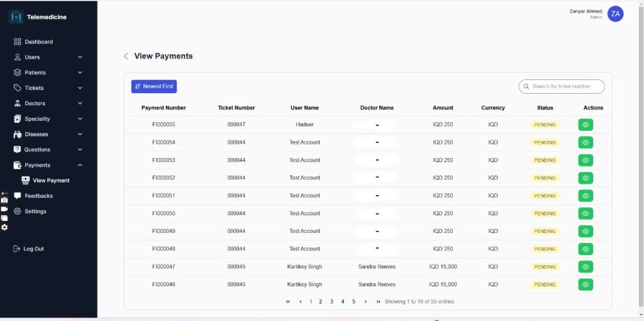View payment FI000047 using eye button

click(x=586, y=267)
